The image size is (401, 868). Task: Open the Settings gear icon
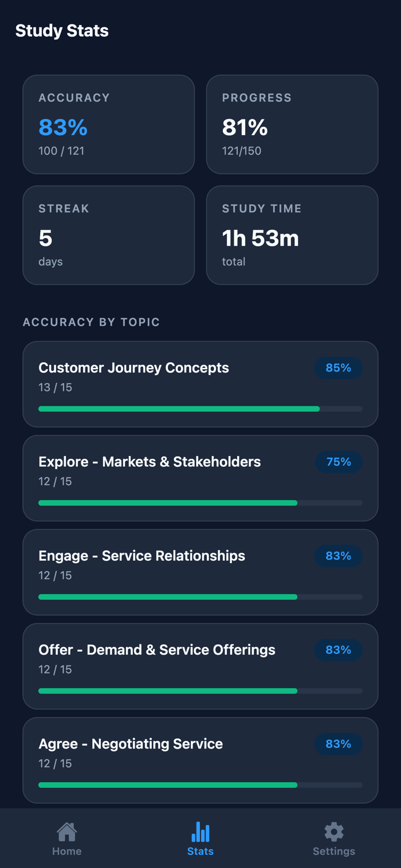coord(334,831)
